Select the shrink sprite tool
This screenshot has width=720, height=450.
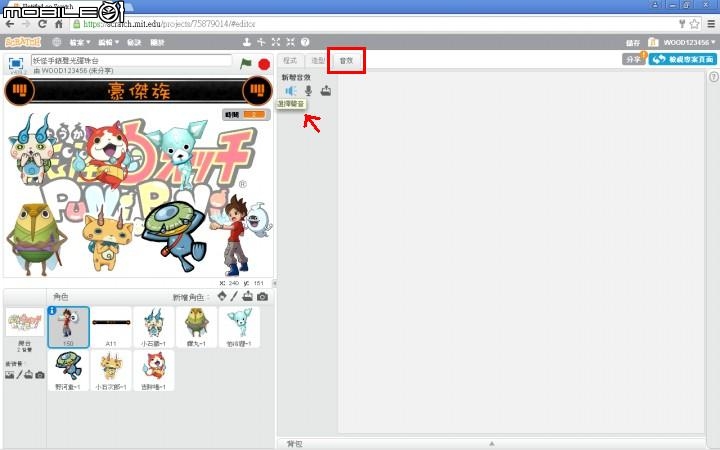290,42
